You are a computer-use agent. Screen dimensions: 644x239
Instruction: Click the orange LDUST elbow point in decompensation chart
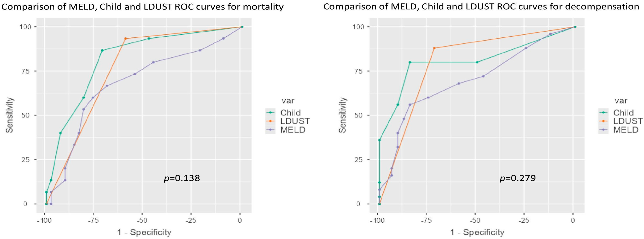[434, 48]
